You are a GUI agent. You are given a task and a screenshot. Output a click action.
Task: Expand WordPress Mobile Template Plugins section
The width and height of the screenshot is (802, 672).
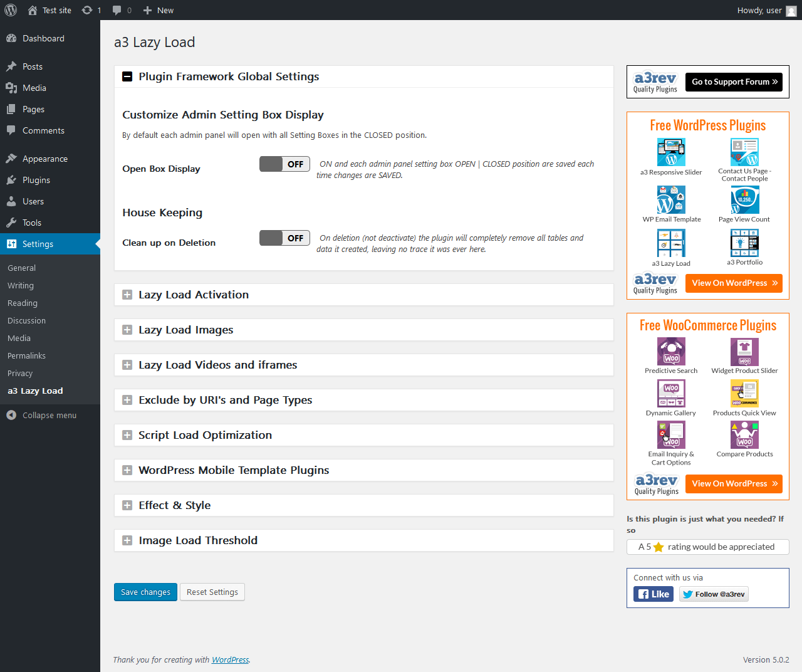[127, 470]
